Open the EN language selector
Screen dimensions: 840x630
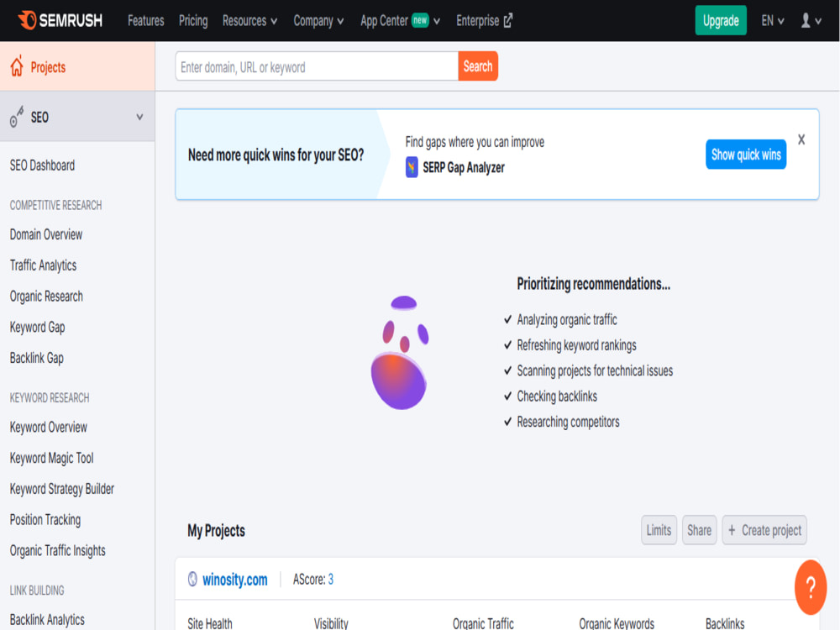773,21
